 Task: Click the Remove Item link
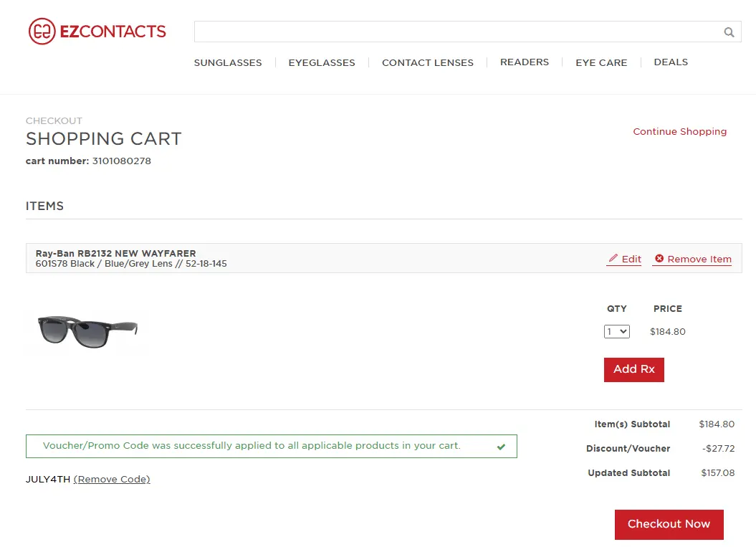point(699,260)
